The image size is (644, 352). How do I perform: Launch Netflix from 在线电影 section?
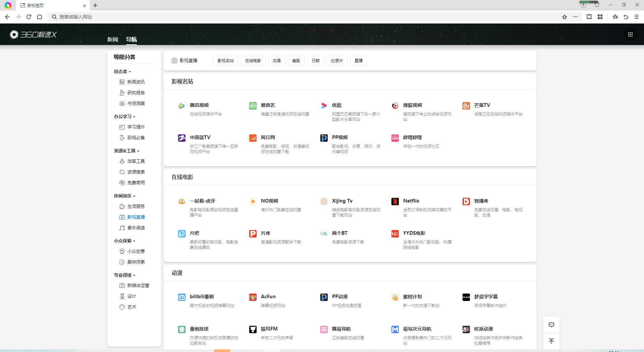click(x=395, y=201)
